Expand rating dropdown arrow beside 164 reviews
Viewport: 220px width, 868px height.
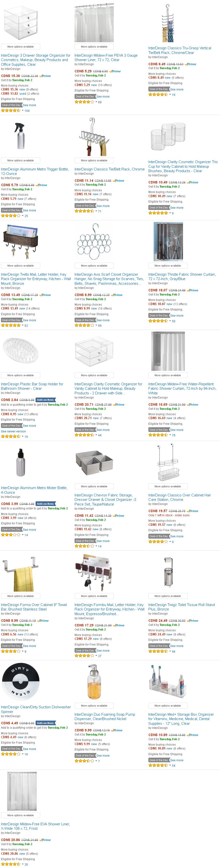click(x=23, y=111)
